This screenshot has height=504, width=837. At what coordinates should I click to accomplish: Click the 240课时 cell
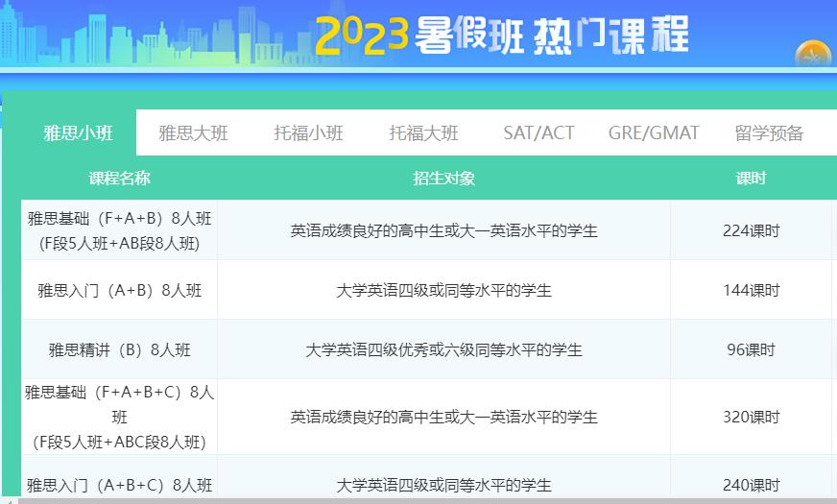751,485
